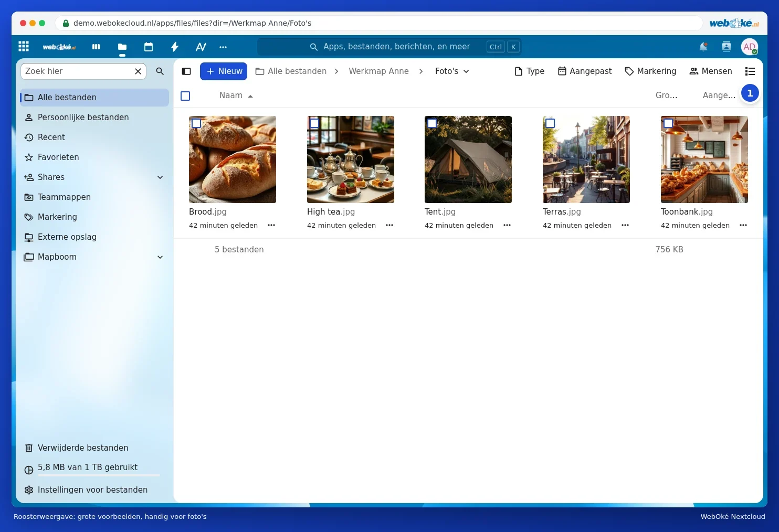
Task: Expand the Shares section chevron
Action: coord(160,177)
